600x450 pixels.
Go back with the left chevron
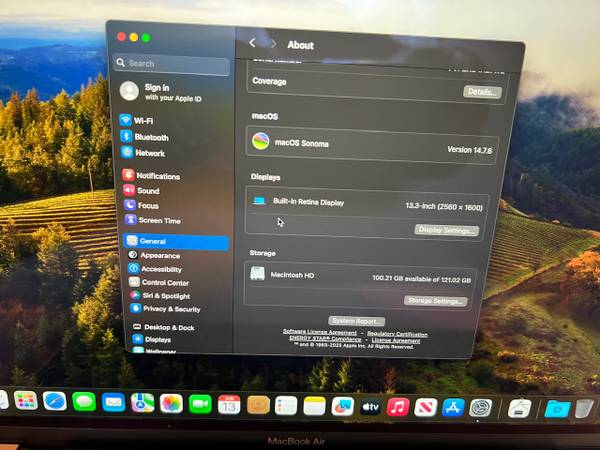click(252, 43)
